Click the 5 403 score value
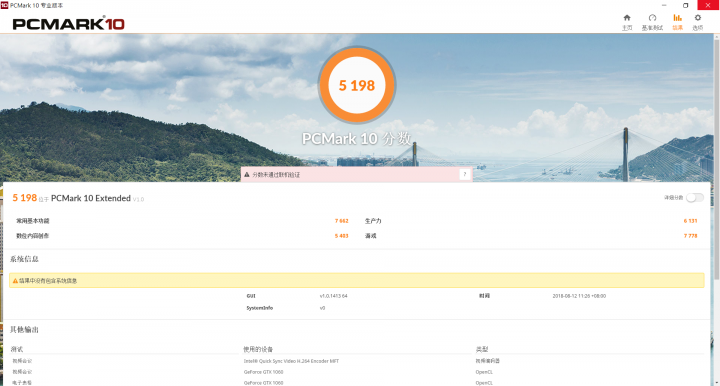The width and height of the screenshot is (720, 386). 342,236
